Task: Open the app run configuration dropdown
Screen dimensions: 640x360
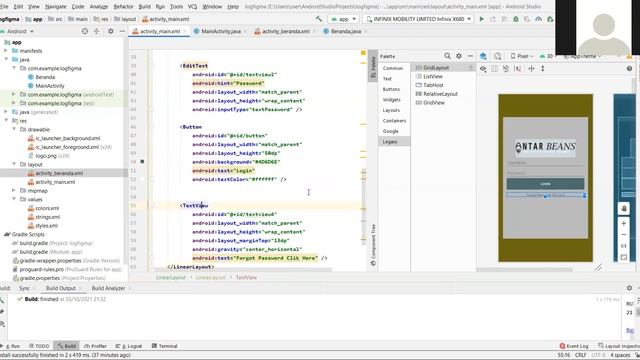Action: coord(343,19)
